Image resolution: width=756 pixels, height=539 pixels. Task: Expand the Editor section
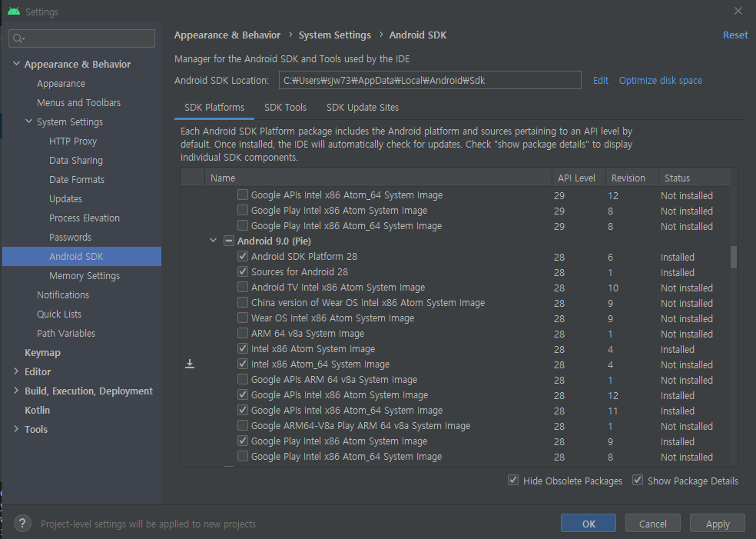coord(16,371)
